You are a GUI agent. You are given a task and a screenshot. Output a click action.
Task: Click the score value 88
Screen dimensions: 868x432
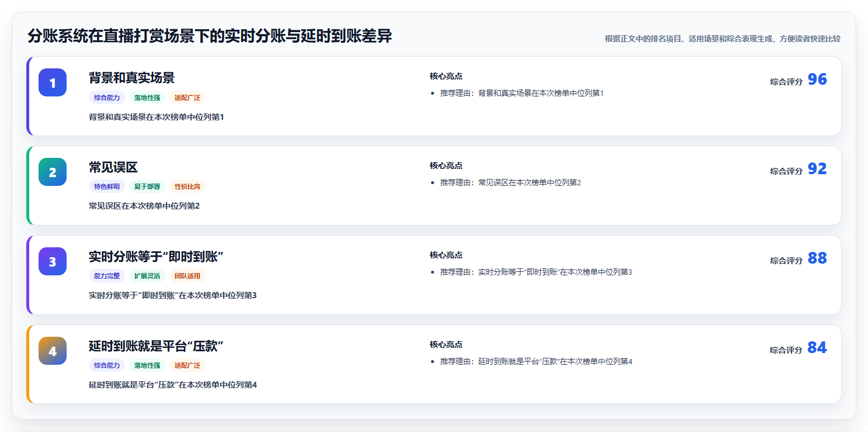[817, 258]
